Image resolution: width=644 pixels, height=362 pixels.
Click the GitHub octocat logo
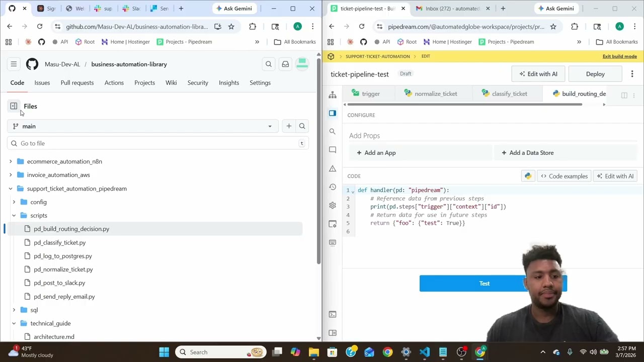coord(32,64)
